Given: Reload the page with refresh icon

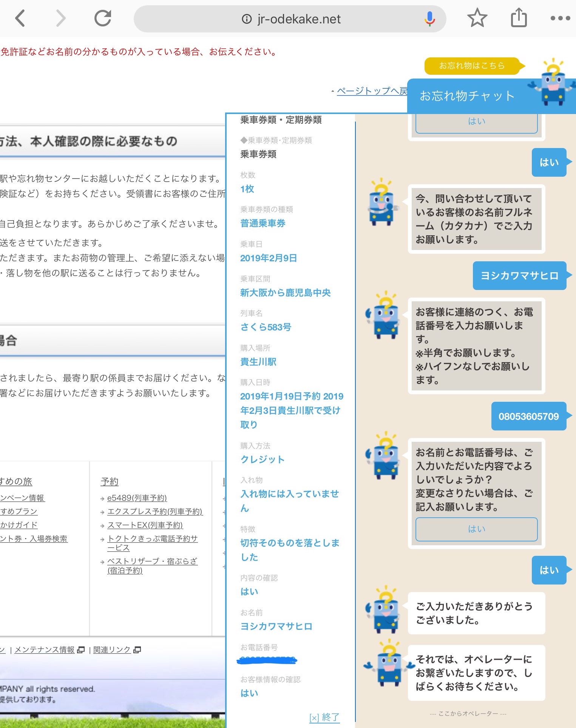Looking at the screenshot, I should coord(102,19).
